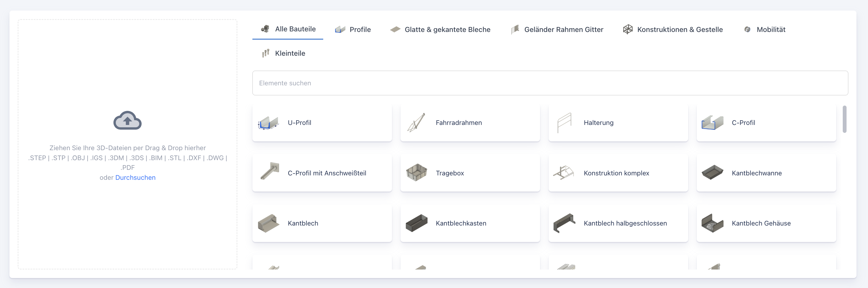Show the Konstruktionen & Gestelle category

click(673, 30)
